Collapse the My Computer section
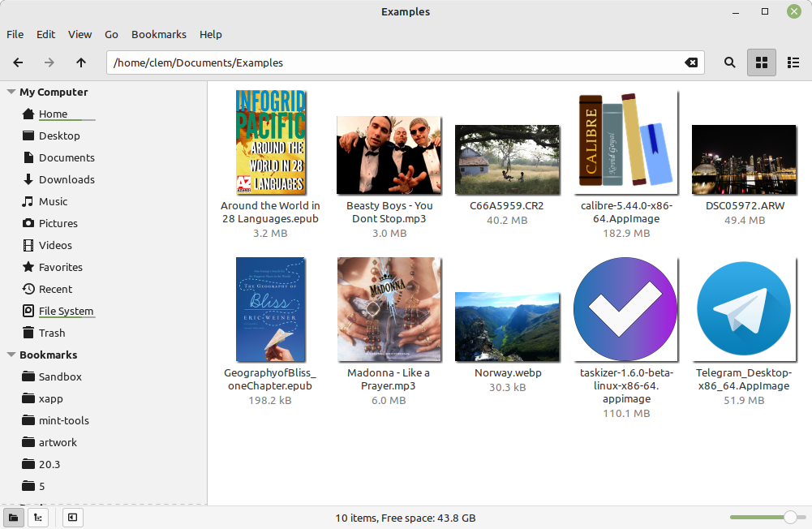This screenshot has width=812, height=529. pyautogui.click(x=11, y=92)
